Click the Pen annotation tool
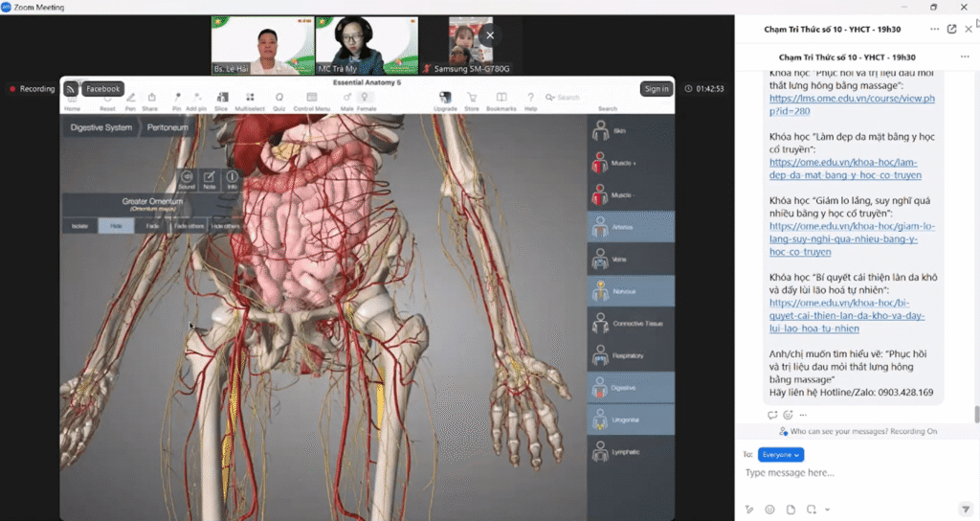This screenshot has height=521, width=980. (x=130, y=100)
